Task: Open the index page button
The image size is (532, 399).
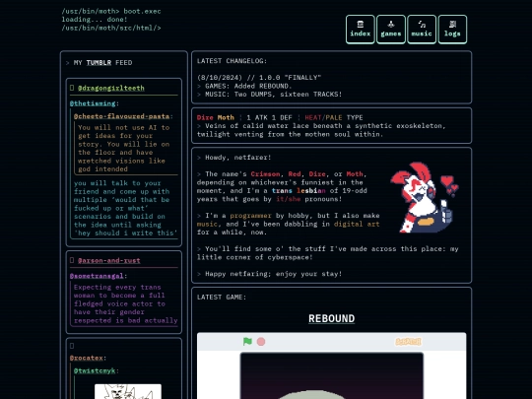Action: click(x=361, y=30)
